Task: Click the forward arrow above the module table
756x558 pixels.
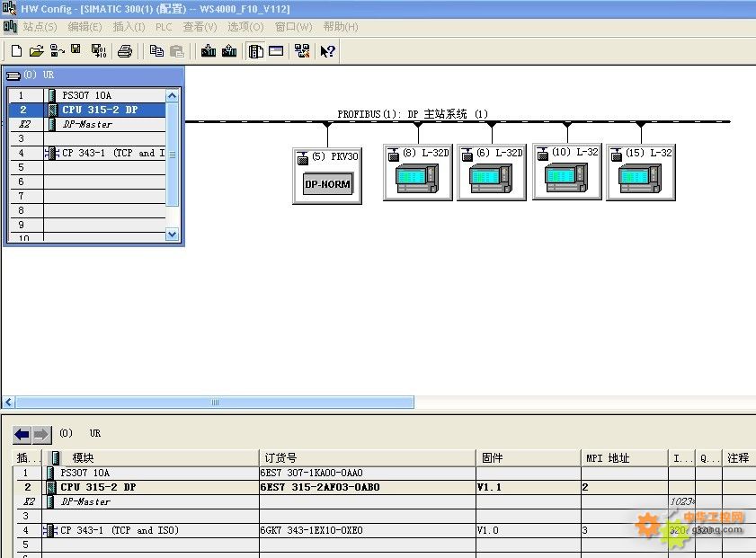Action: (41, 435)
